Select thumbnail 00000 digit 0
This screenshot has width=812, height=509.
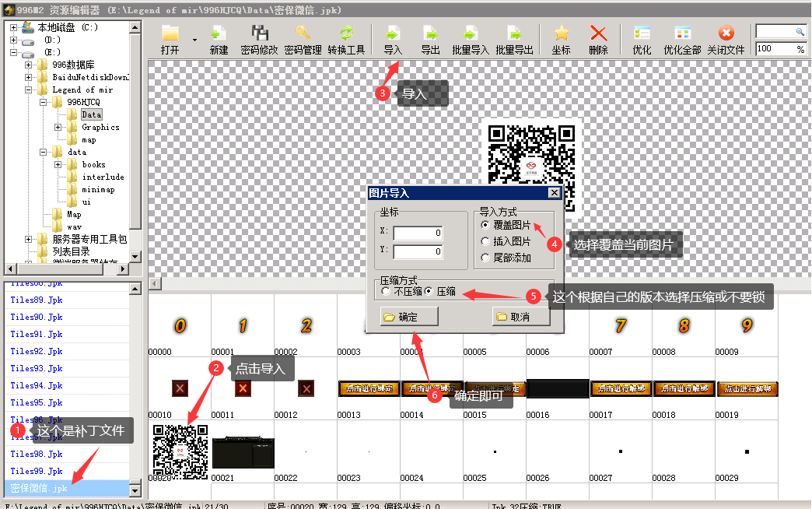[x=180, y=325]
